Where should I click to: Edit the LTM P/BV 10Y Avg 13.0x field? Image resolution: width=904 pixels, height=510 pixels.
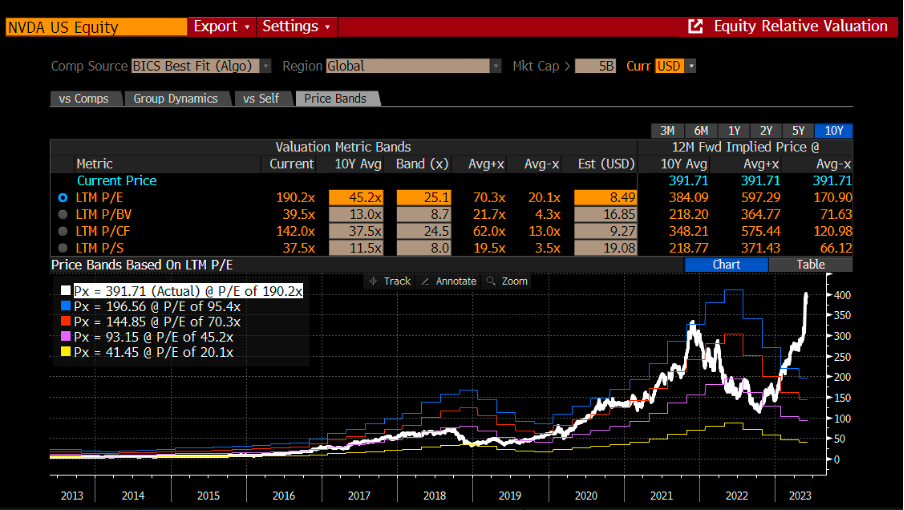tap(356, 214)
